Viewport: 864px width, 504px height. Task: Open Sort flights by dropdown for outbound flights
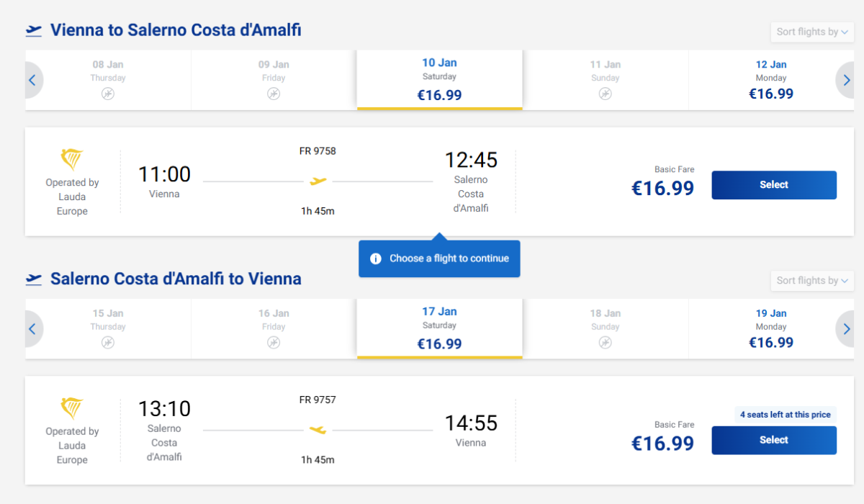click(x=812, y=32)
